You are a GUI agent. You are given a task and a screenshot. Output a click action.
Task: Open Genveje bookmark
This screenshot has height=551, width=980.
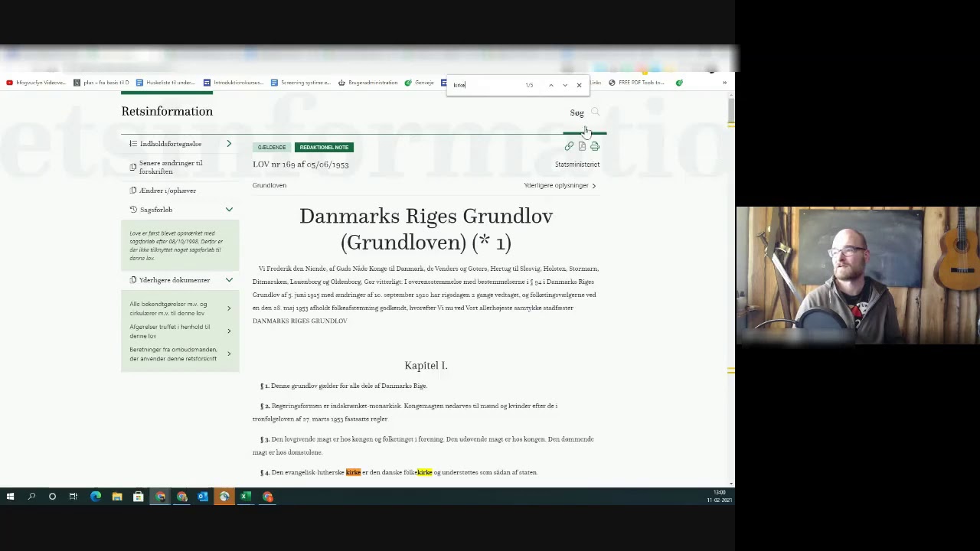(420, 83)
